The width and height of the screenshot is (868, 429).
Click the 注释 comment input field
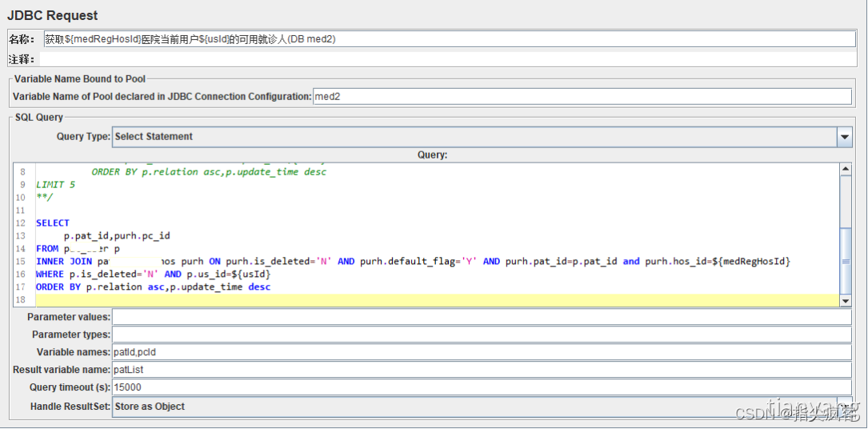[x=448, y=59]
